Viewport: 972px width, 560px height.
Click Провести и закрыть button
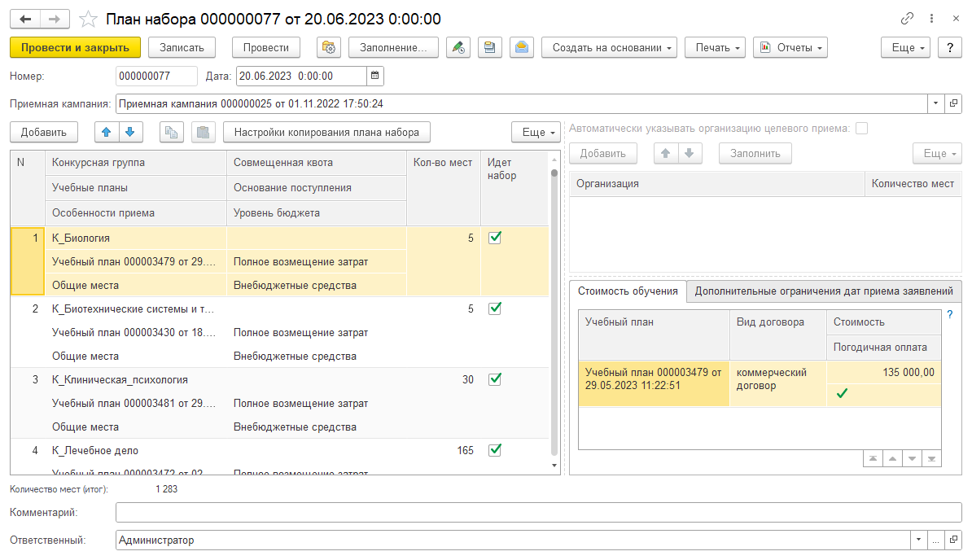click(x=75, y=48)
